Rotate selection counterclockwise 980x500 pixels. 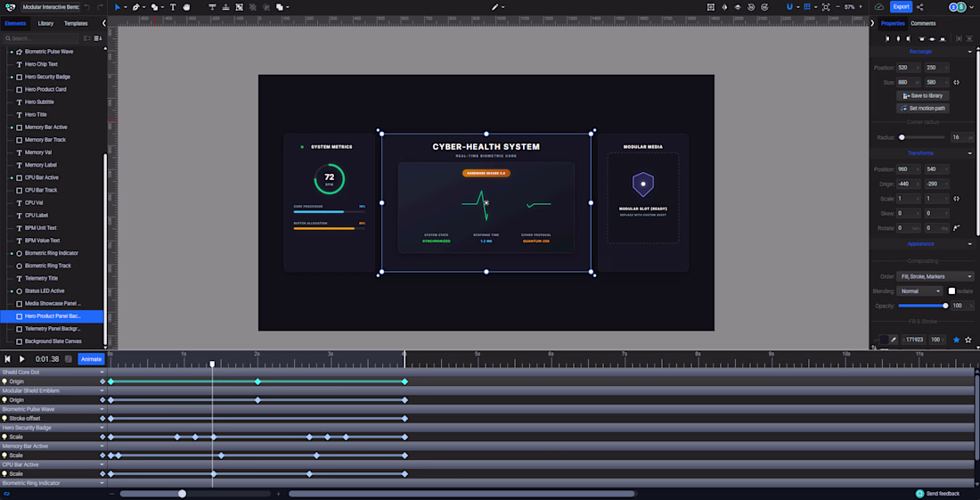point(751,7)
